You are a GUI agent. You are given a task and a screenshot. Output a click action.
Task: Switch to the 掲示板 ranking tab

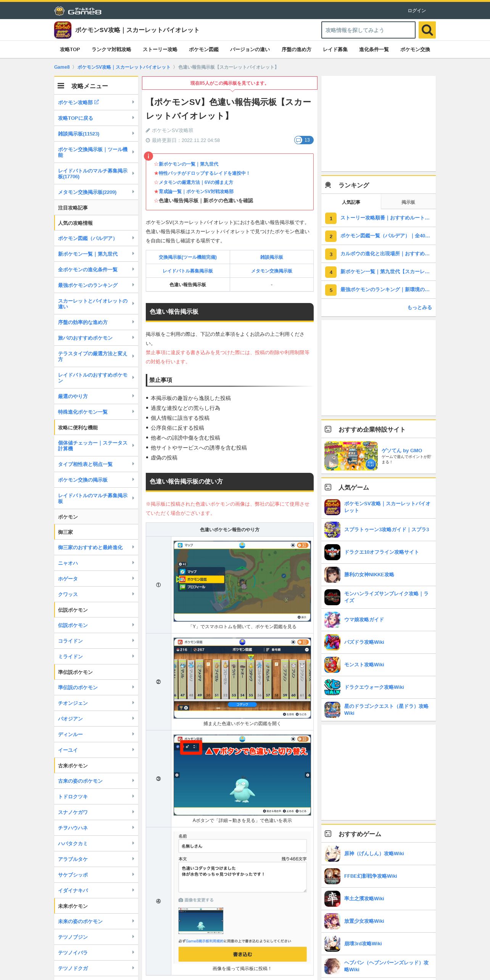408,202
